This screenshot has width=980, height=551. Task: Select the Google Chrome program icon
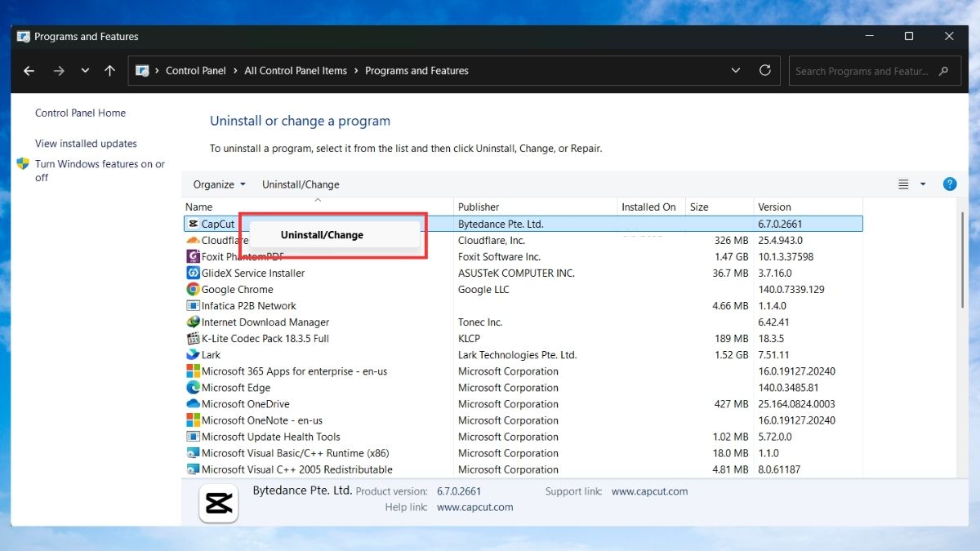click(193, 290)
